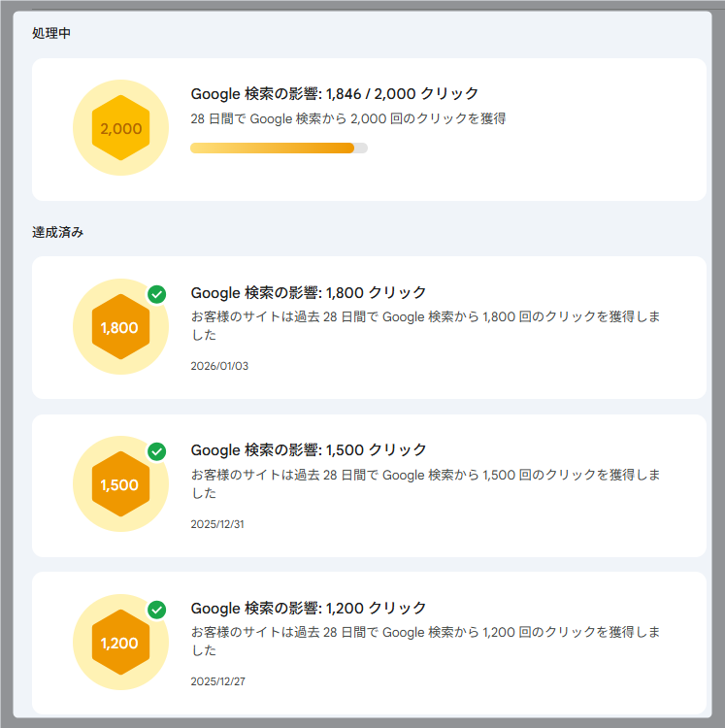
Task: Click the 達成済み section heading
Action: [x=57, y=233]
